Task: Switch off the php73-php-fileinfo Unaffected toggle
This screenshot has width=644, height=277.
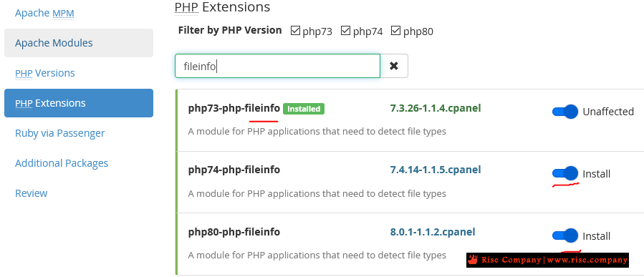Action: pos(565,112)
